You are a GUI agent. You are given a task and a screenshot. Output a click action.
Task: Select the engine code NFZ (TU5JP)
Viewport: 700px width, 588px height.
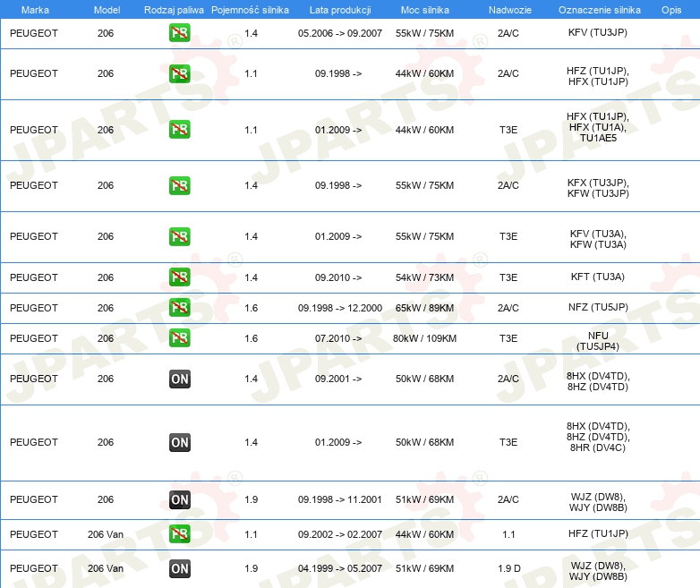tap(598, 307)
